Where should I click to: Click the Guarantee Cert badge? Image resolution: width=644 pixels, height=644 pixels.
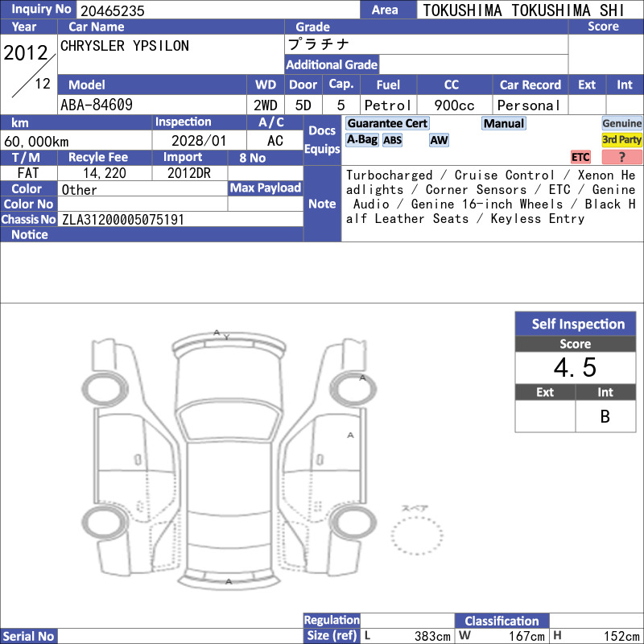click(x=387, y=123)
